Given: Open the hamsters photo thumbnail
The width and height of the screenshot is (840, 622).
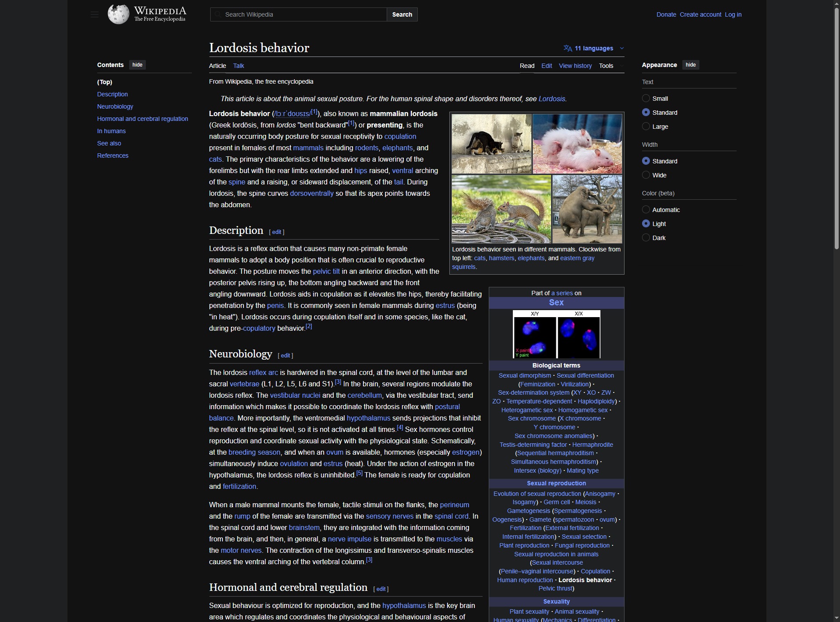Looking at the screenshot, I should pyautogui.click(x=577, y=144).
